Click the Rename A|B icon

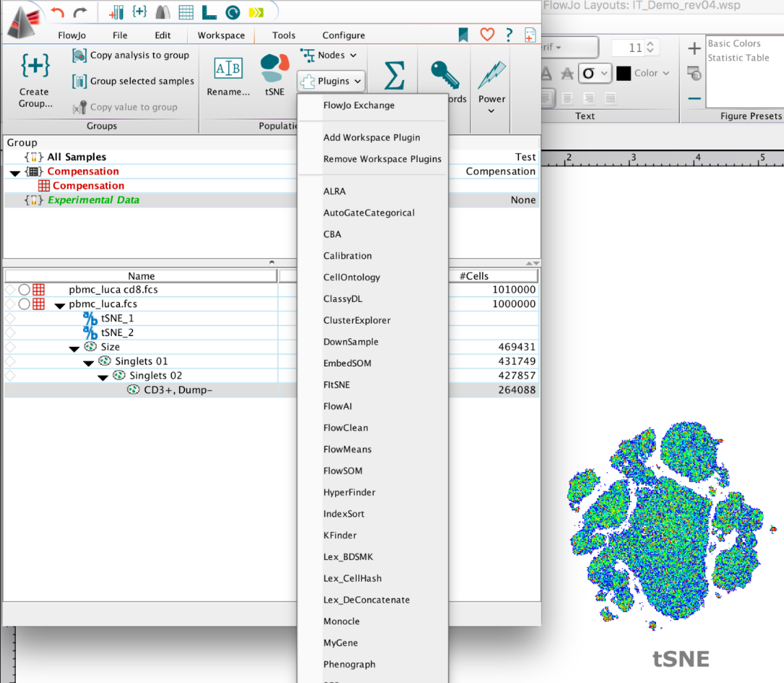(228, 68)
